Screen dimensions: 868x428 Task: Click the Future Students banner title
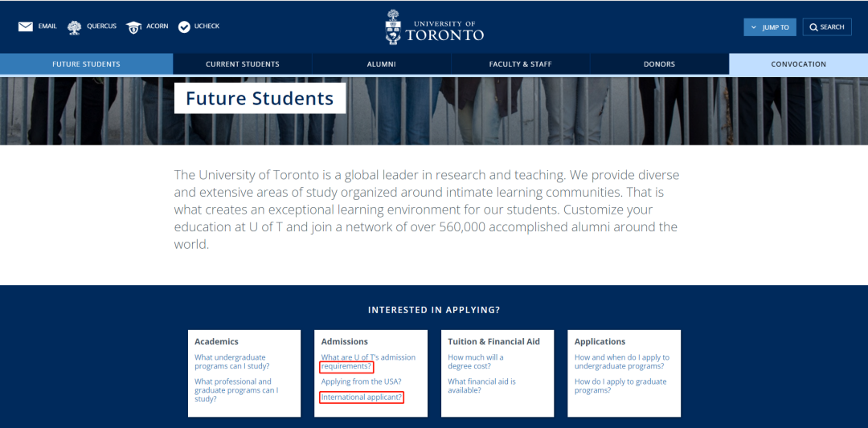260,99
